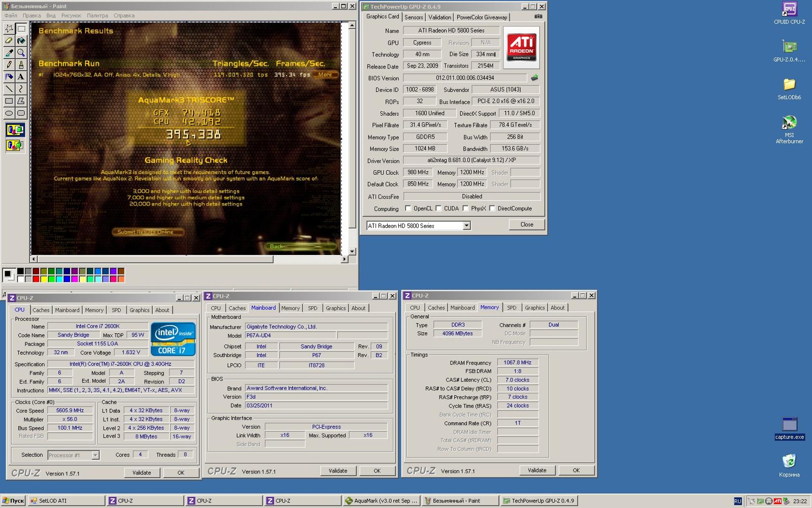This screenshot has height=508, width=812.
Task: Pick the Eraser tool in Paint
Action: tap(9, 41)
